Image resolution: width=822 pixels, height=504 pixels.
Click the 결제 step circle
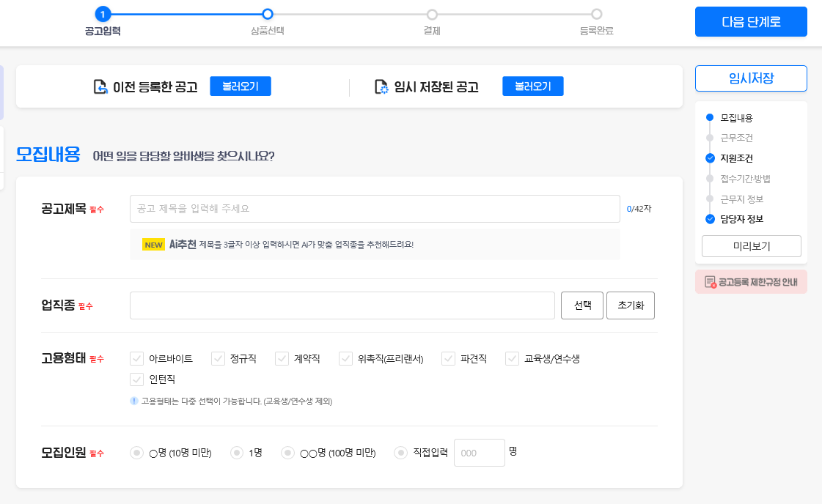click(x=432, y=14)
